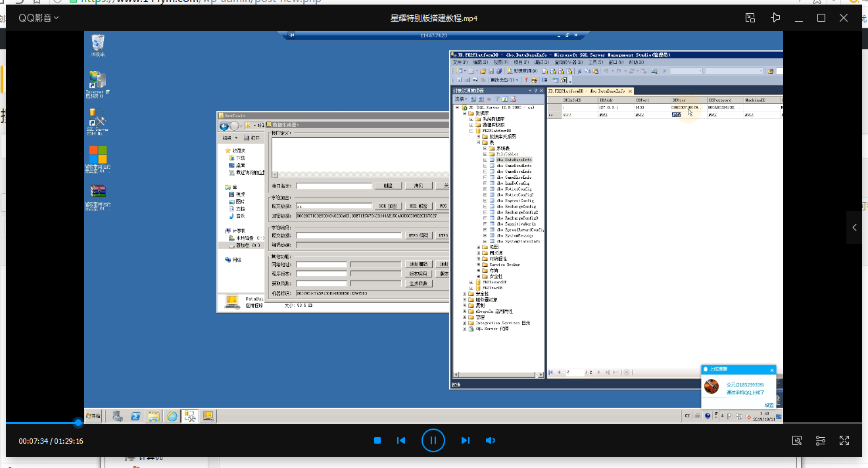Open the 文件 menu in SSMS

pos(459,62)
